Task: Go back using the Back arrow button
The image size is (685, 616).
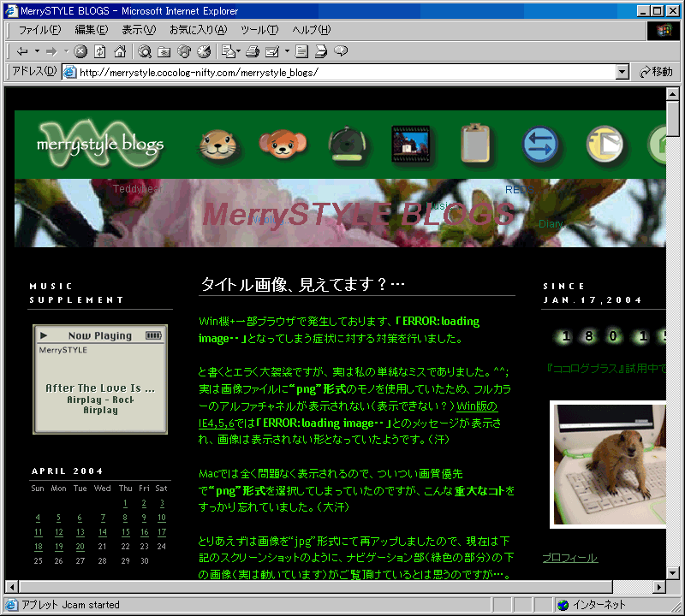Action: click(22, 51)
